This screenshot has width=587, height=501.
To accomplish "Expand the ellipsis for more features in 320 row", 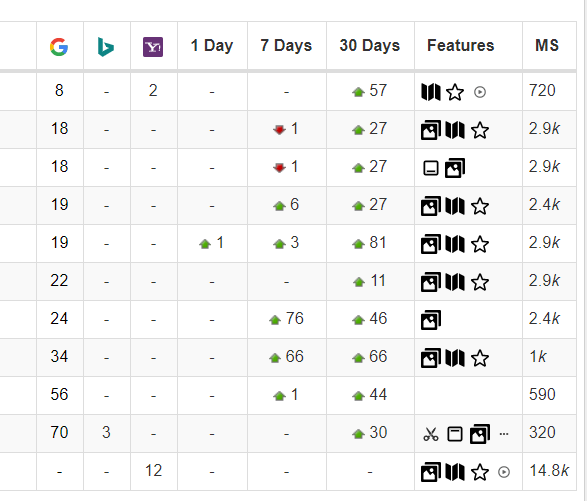I will coord(504,434).
